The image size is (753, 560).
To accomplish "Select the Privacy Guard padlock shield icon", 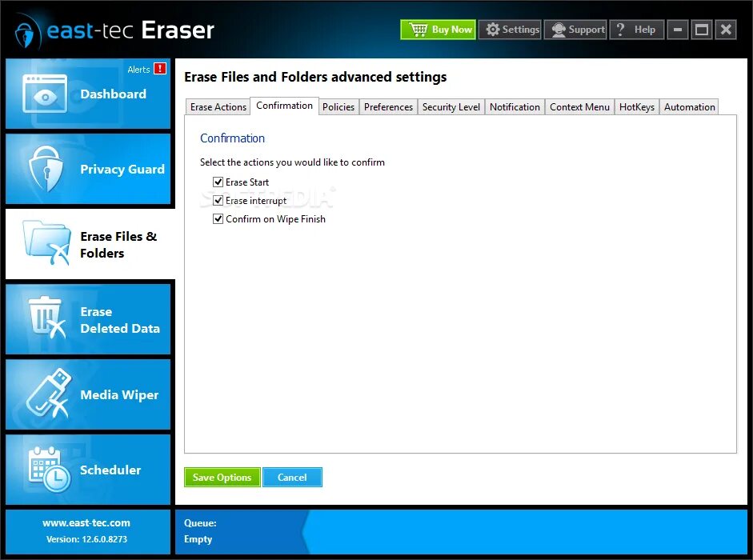I will [46, 169].
